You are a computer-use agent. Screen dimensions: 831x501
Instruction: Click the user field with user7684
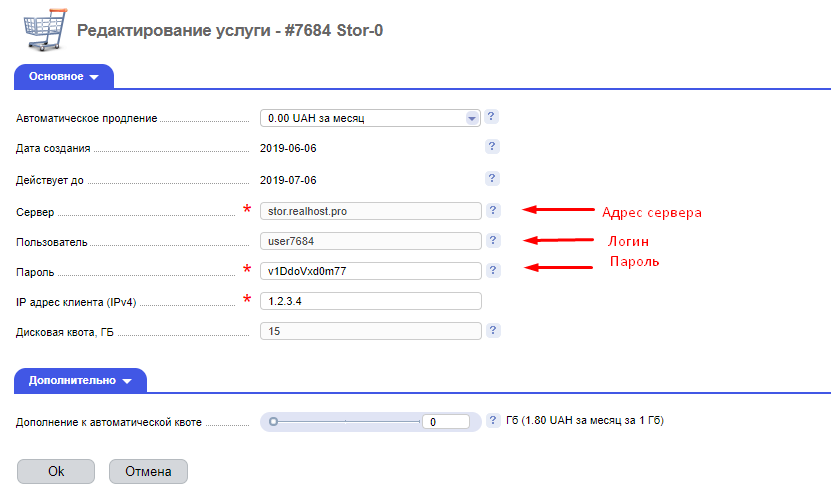370,241
